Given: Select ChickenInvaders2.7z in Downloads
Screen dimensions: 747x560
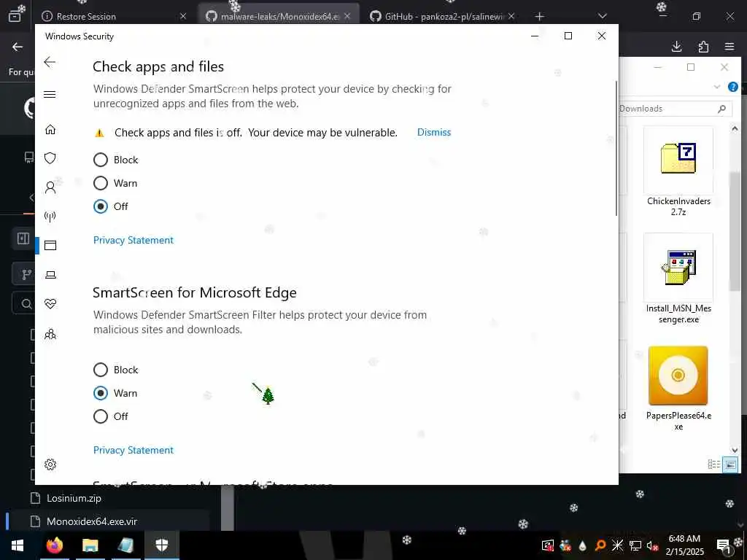Looking at the screenshot, I should coord(678,172).
